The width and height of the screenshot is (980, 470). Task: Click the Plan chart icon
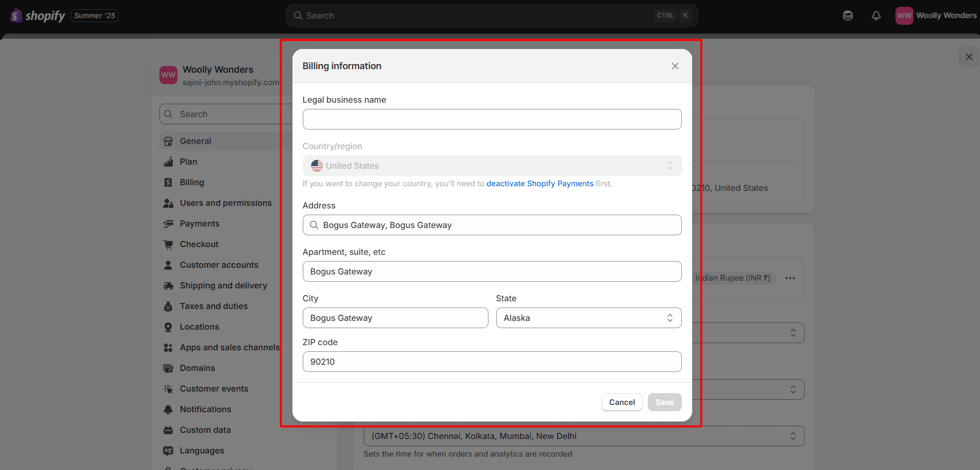168,162
